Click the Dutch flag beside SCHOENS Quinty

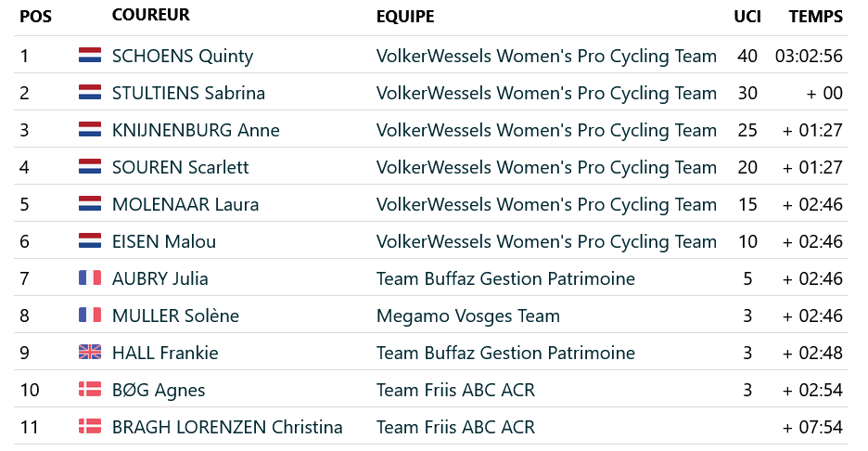point(90,56)
